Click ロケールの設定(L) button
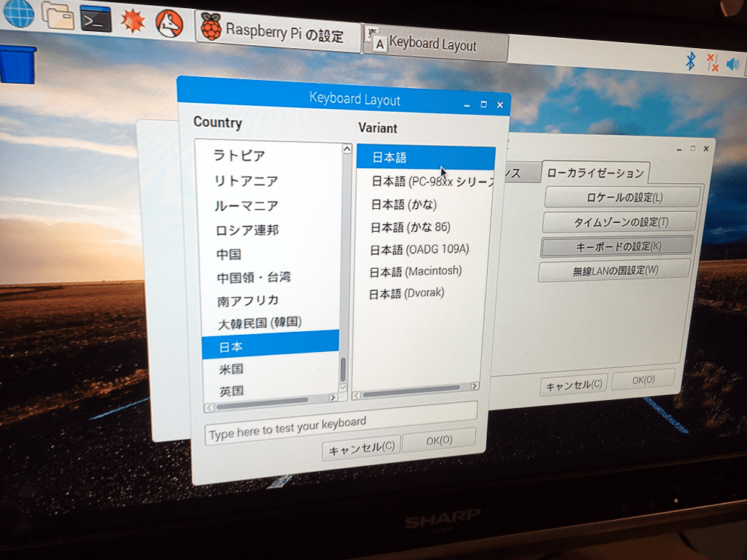The height and width of the screenshot is (560, 747). [x=623, y=197]
